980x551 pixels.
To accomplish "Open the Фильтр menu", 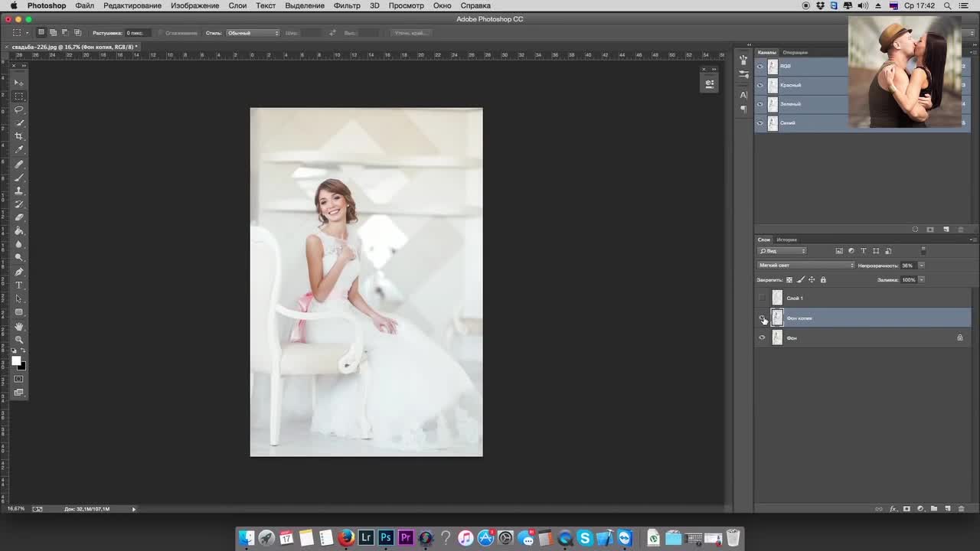I will 347,5.
